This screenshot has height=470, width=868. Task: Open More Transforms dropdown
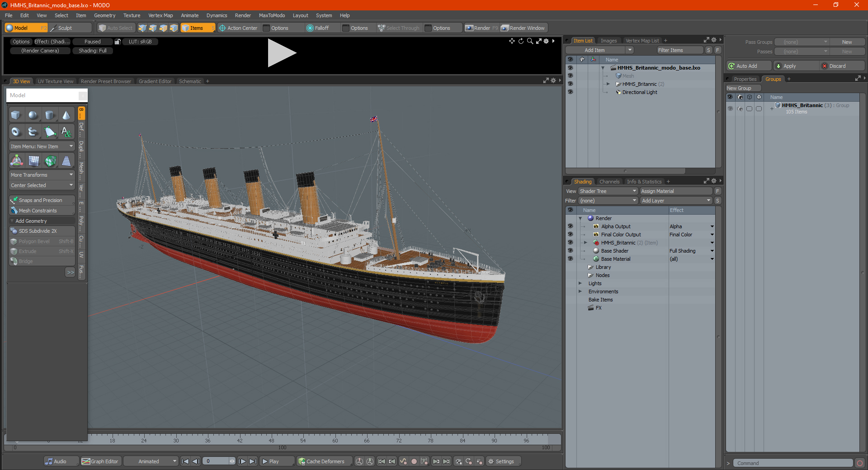(x=42, y=175)
